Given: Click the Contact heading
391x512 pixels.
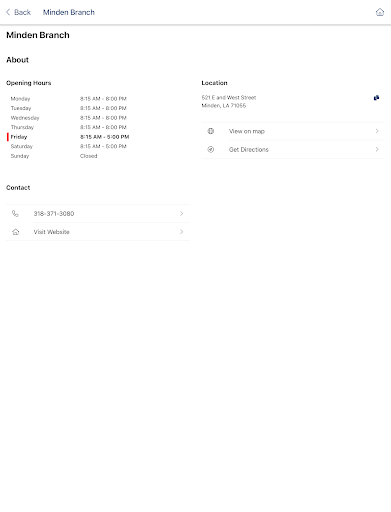Looking at the screenshot, I should 18,188.
